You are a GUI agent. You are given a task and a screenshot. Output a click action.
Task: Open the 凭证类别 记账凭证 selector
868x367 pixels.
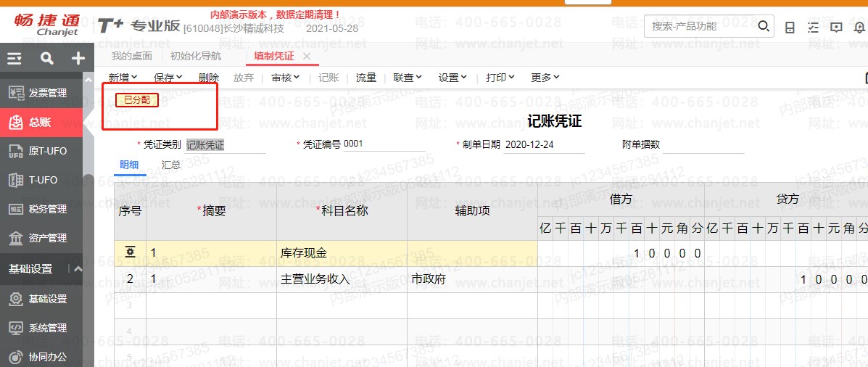(x=226, y=145)
